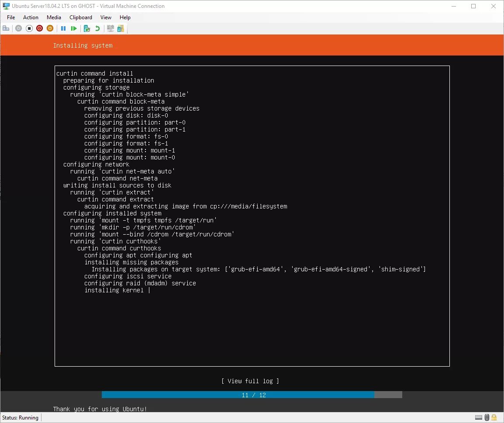504x423 pixels.
Task: Click the 'Installing system' header text
Action: tap(83, 45)
